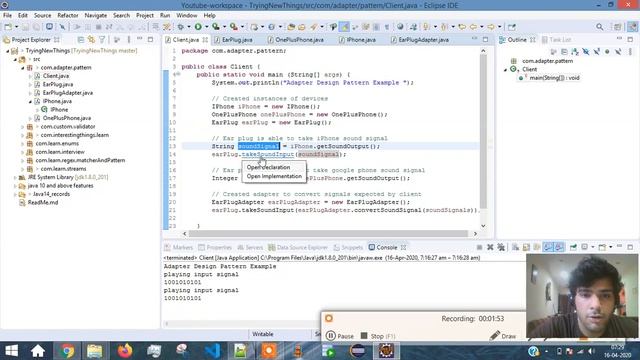Open the Window menu

pos(187,15)
